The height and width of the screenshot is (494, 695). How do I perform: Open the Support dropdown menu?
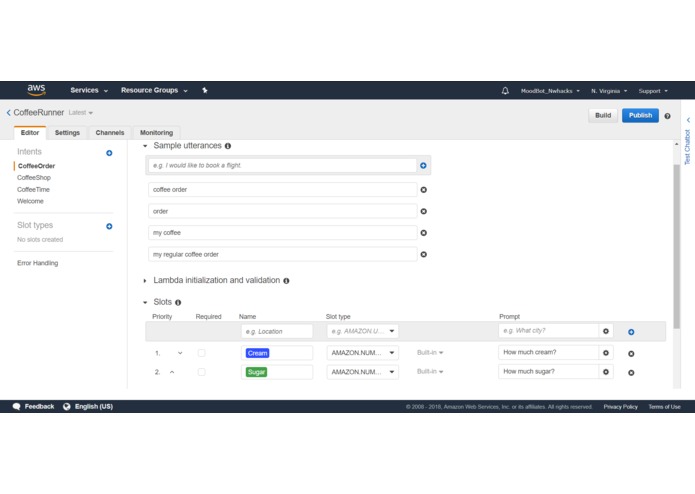point(653,91)
